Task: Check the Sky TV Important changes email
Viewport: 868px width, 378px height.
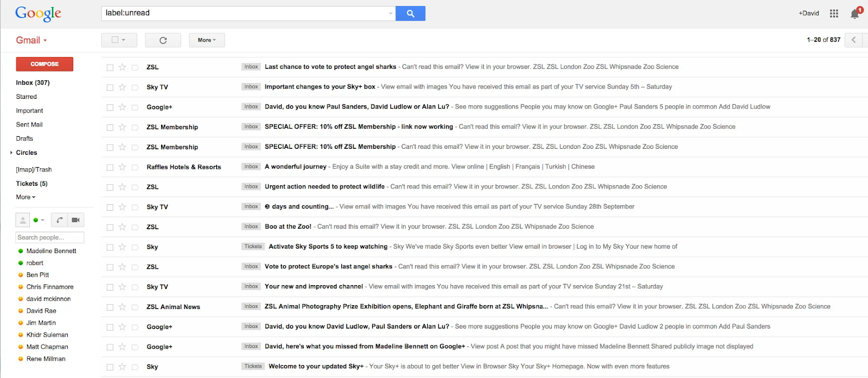Action: pyautogui.click(x=110, y=87)
